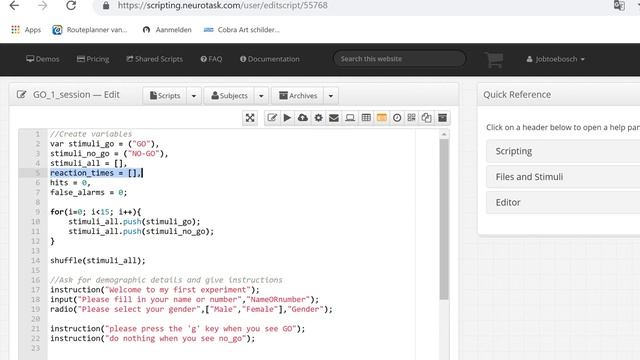The width and height of the screenshot is (640, 360).
Task: Open the Pricing page
Action: click(93, 59)
